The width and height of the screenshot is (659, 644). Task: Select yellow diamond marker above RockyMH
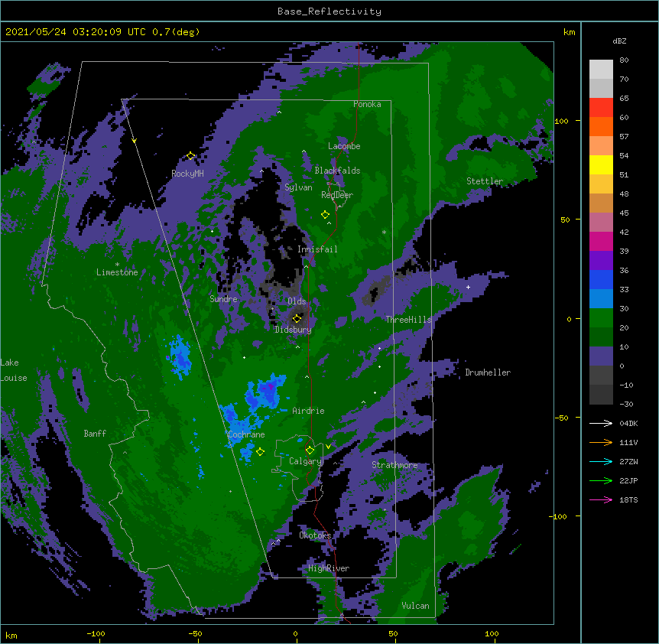(x=190, y=156)
